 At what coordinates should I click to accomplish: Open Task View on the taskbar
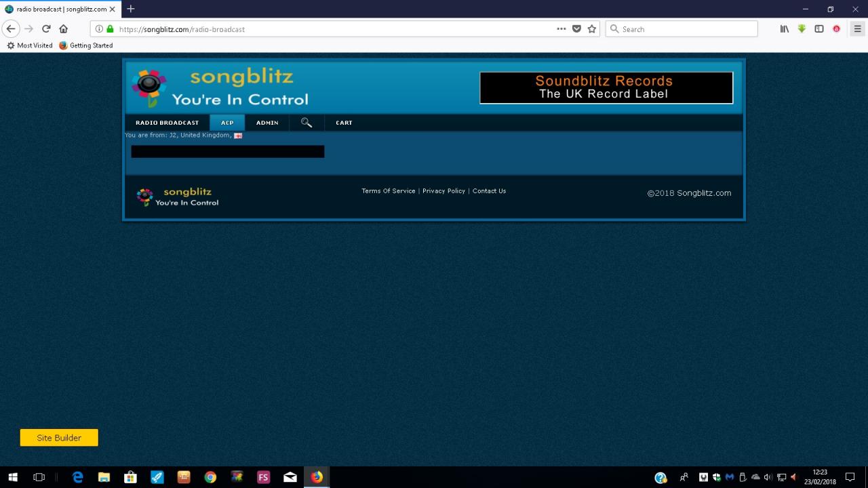[x=39, y=477]
